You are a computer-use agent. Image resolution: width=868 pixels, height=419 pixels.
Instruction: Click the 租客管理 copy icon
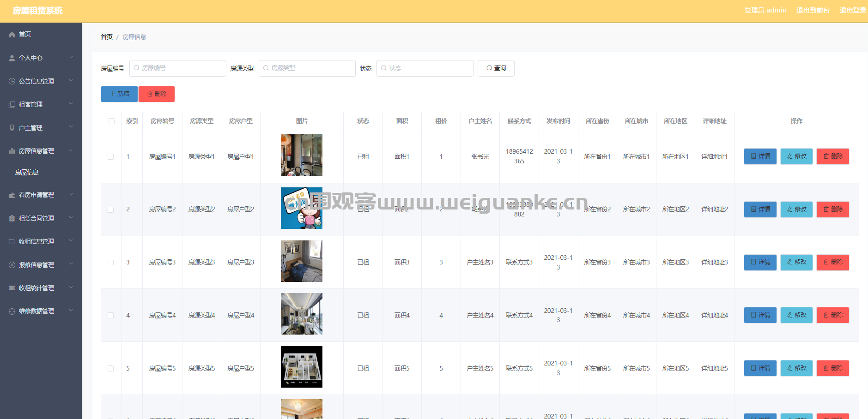(12, 105)
